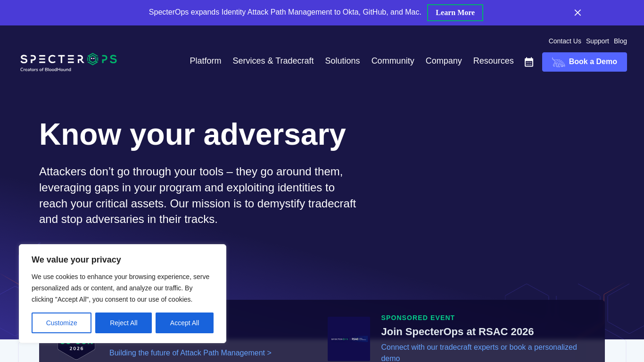644x362 pixels.
Task: Accept all cookies
Action: tap(184, 323)
